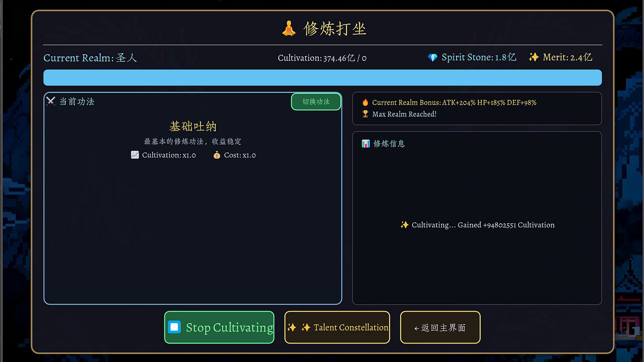Click the blue diamond Spirit Stone icon
The image size is (644, 362).
tap(432, 58)
